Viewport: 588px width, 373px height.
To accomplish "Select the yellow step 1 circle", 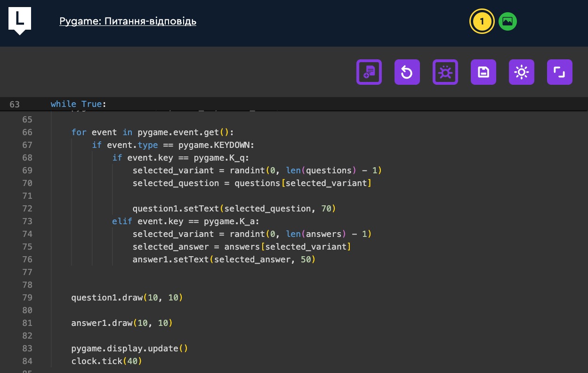I will [x=482, y=21].
